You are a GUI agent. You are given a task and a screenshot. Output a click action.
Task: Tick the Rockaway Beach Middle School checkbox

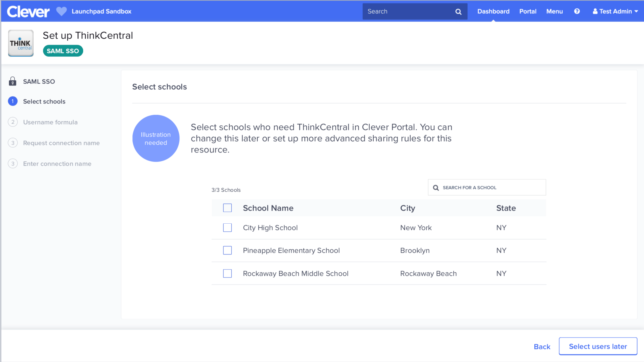pyautogui.click(x=227, y=273)
